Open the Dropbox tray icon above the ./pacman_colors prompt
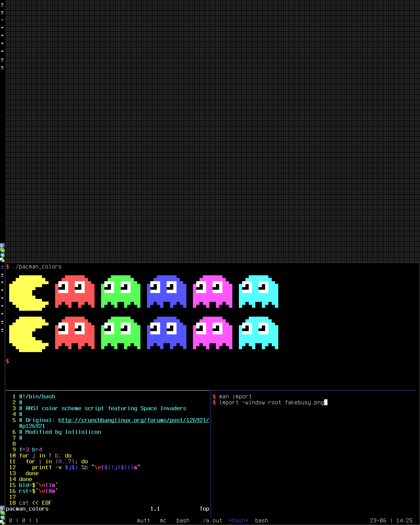Screen dimensions: 420x525 (2, 255)
